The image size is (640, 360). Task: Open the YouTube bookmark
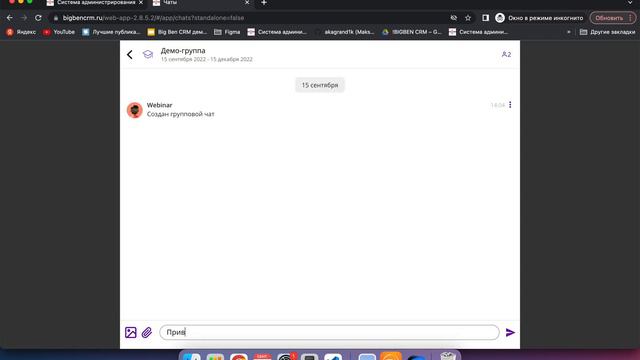[59, 32]
